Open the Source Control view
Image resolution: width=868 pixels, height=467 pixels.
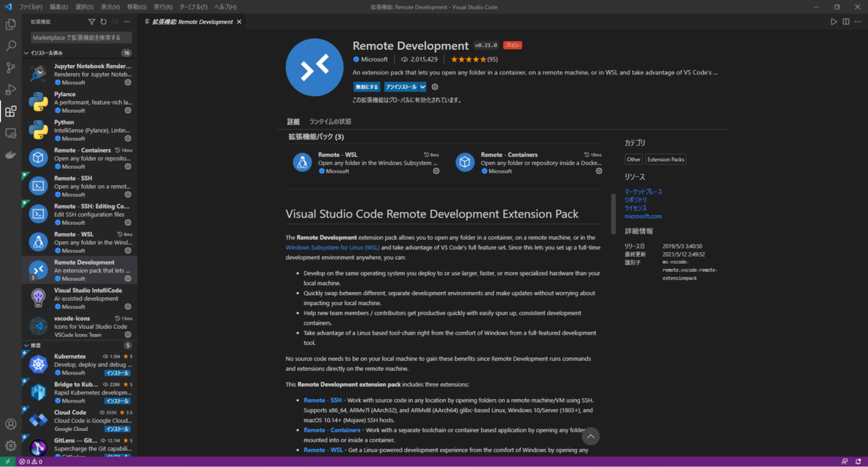coord(11,68)
